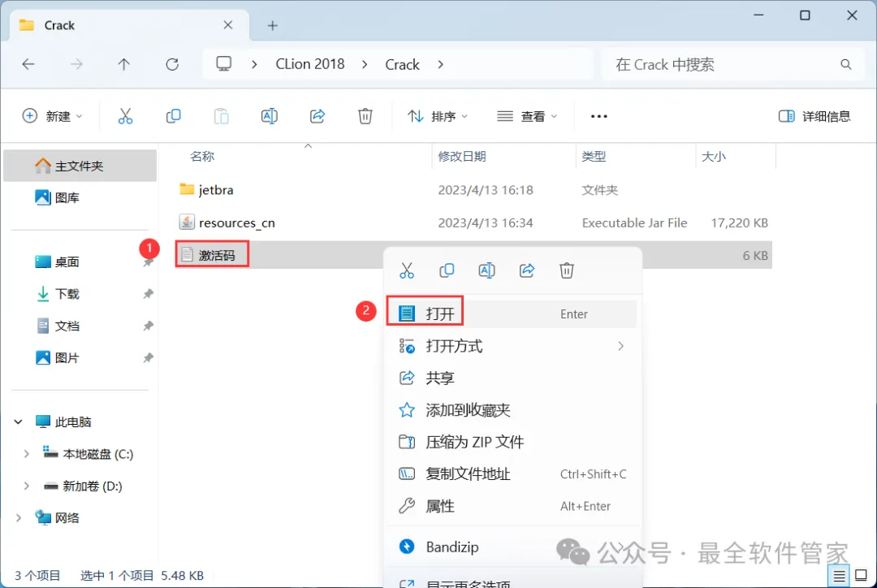Sort by the 类型 column header
The width and height of the screenshot is (877, 588).
point(594,157)
